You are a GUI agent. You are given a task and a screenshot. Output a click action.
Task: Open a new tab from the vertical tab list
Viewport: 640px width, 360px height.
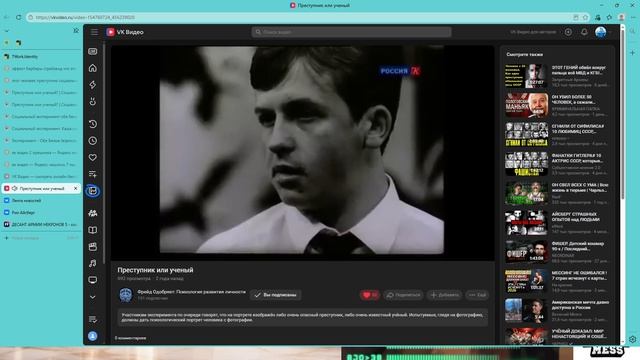click(41, 238)
